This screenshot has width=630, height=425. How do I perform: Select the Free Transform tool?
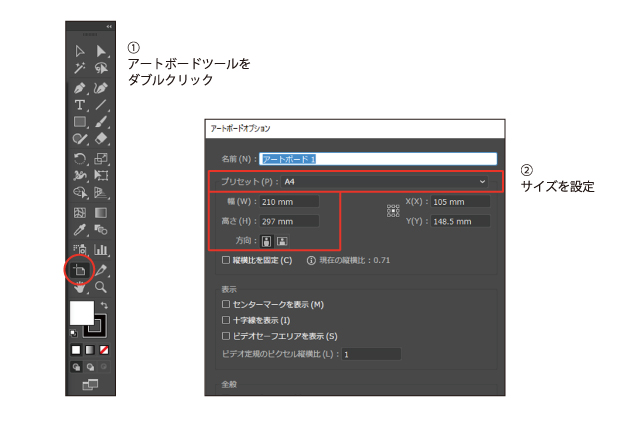(x=101, y=176)
